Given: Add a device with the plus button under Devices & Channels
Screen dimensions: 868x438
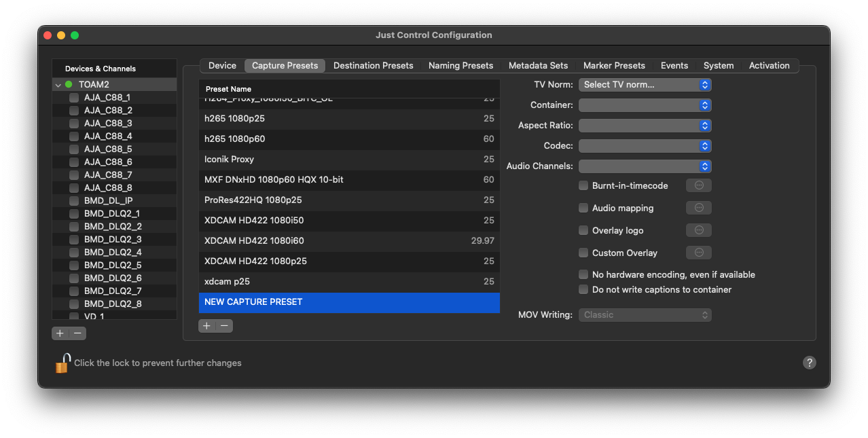Looking at the screenshot, I should (60, 333).
